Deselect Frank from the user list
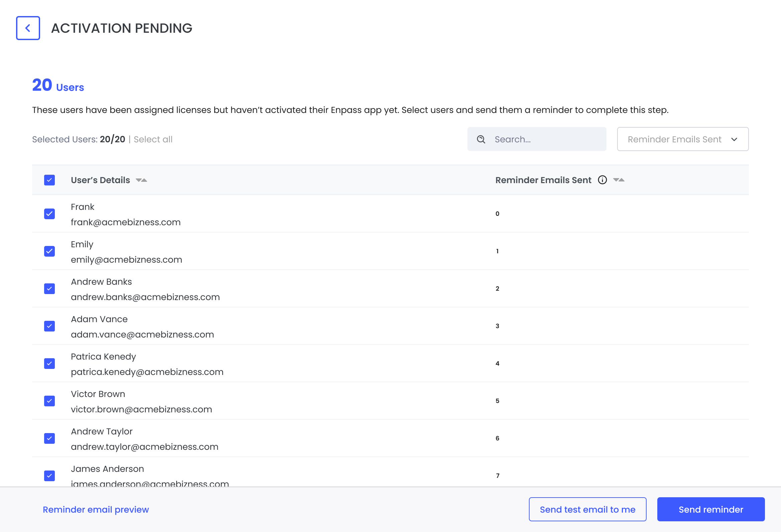The width and height of the screenshot is (781, 532). pyautogui.click(x=49, y=214)
